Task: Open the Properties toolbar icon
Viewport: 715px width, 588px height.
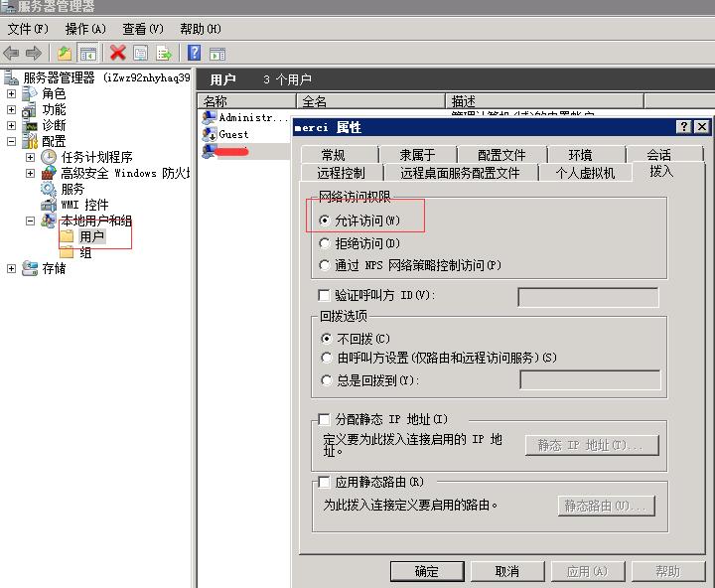Action: 140,54
